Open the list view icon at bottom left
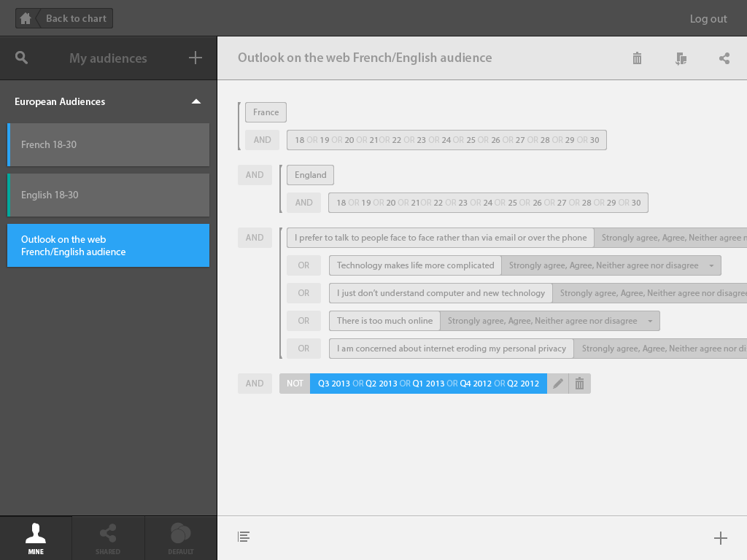The image size is (747, 560). (x=244, y=537)
